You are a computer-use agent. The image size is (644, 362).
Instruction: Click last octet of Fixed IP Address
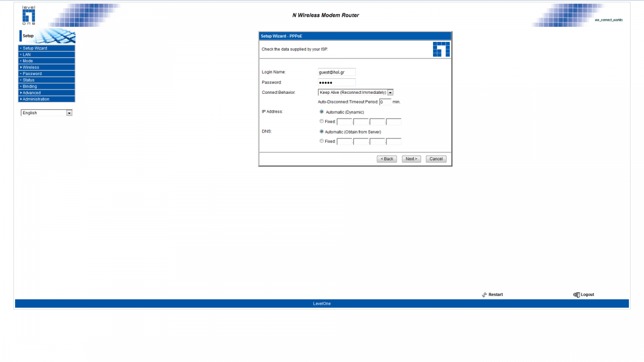coord(394,122)
